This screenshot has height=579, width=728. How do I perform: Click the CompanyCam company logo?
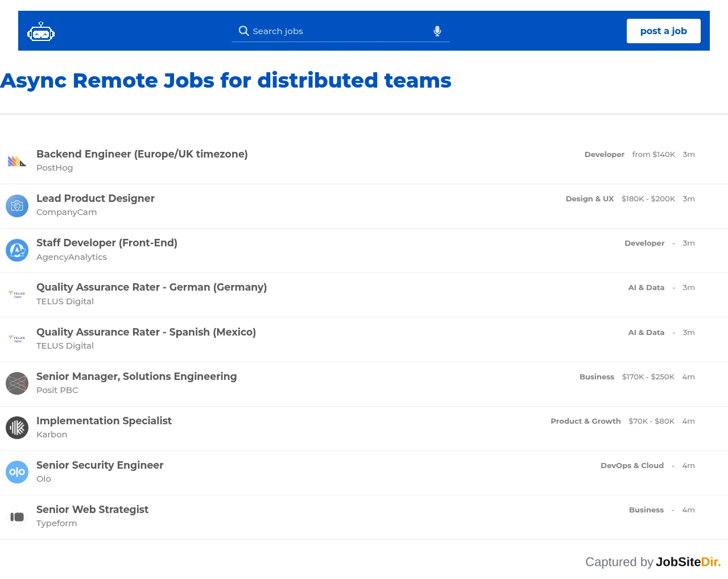[17, 206]
